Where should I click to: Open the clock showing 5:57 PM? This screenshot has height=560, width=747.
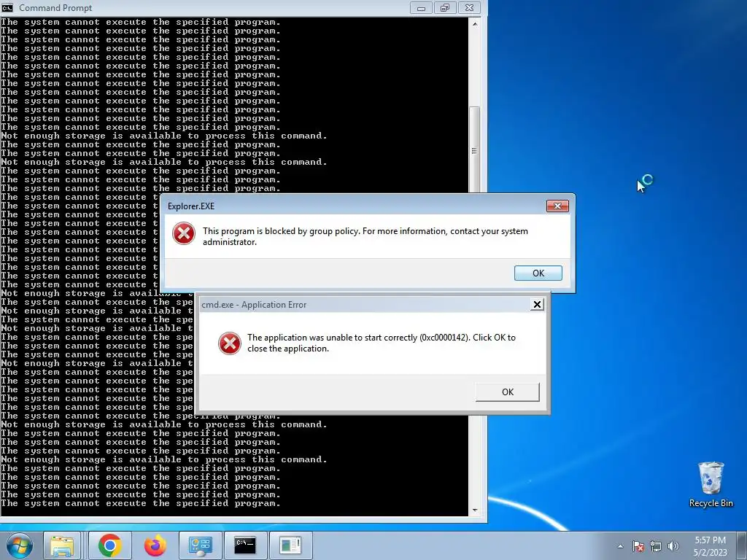coord(710,540)
